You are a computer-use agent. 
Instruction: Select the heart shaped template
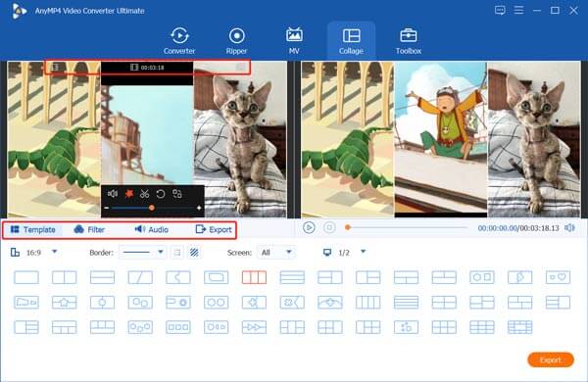pyautogui.click(x=558, y=277)
